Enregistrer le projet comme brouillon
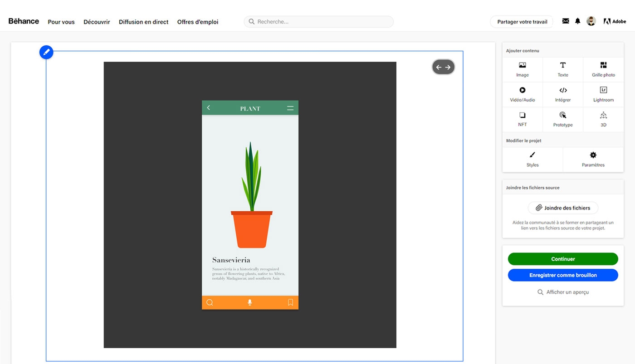The width and height of the screenshot is (635, 364). (562, 275)
